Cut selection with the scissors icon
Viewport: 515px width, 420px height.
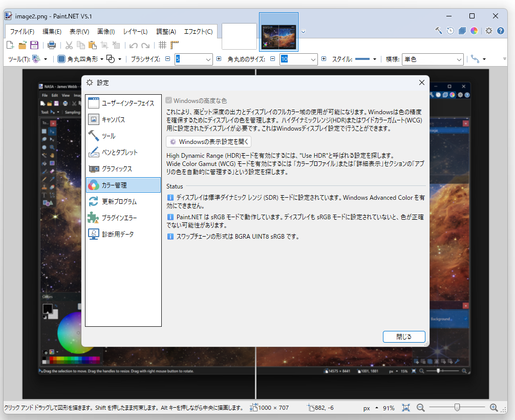pos(69,45)
